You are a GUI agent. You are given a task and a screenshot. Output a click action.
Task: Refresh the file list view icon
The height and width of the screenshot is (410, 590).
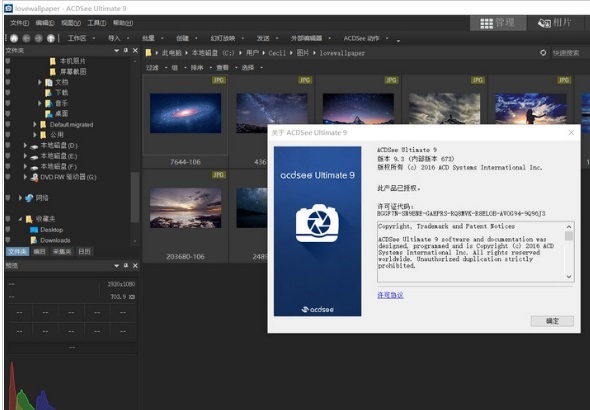click(543, 53)
